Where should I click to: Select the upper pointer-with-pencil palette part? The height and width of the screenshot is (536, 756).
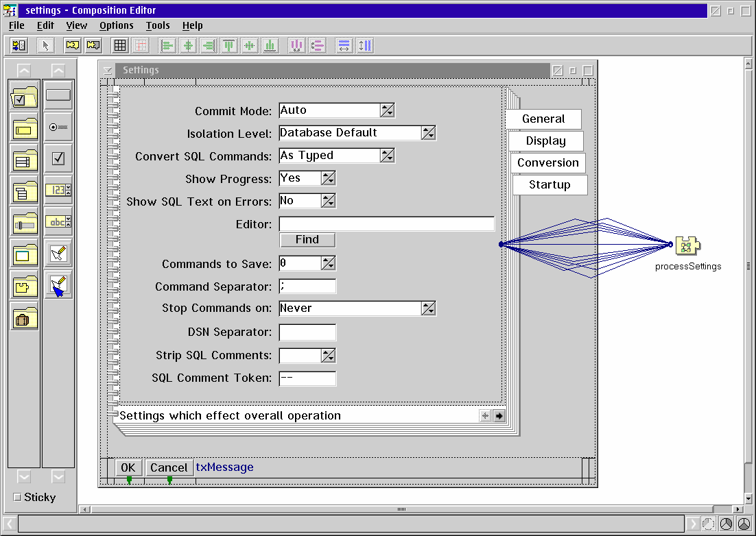pyautogui.click(x=58, y=254)
